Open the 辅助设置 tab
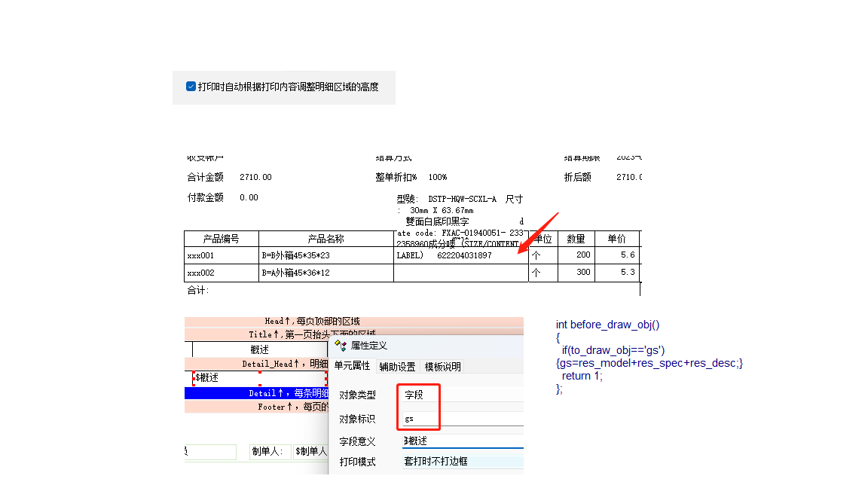 pyautogui.click(x=397, y=367)
